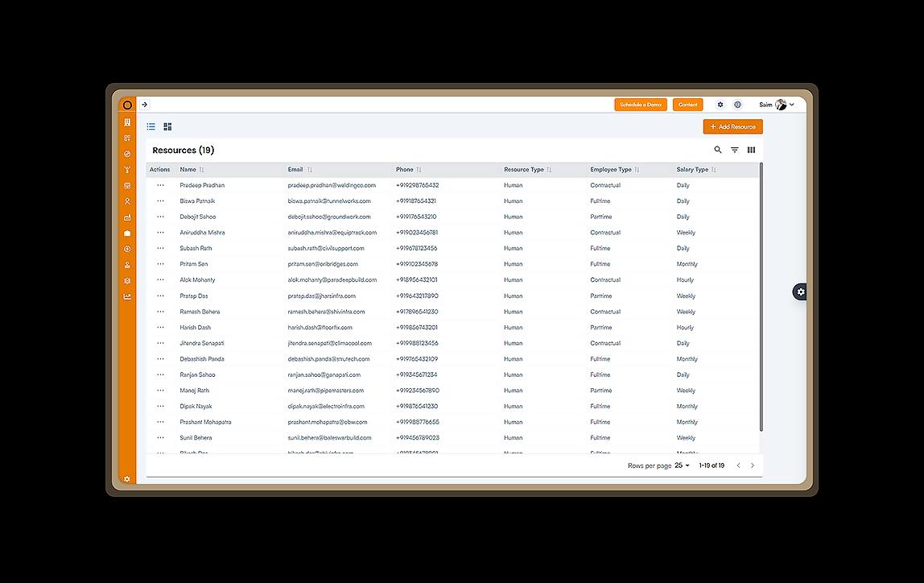Click the briefcase icon in the sidebar
This screenshot has width=924, height=583.
127,233
